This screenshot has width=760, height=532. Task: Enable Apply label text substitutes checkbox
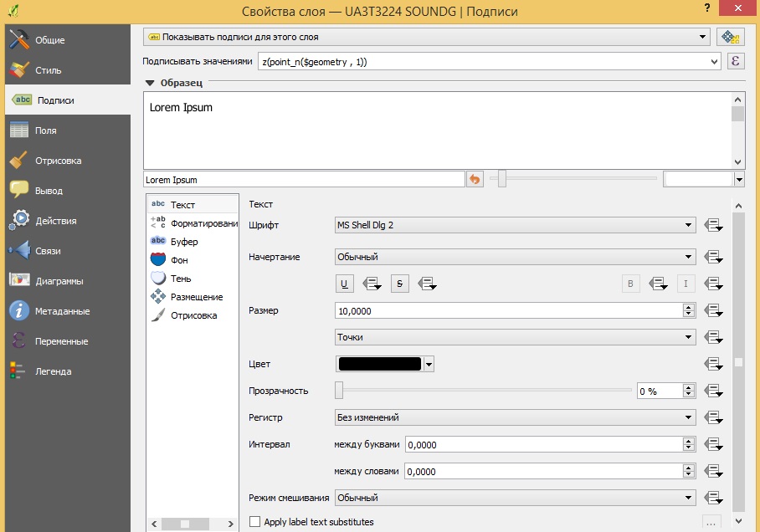click(x=255, y=522)
